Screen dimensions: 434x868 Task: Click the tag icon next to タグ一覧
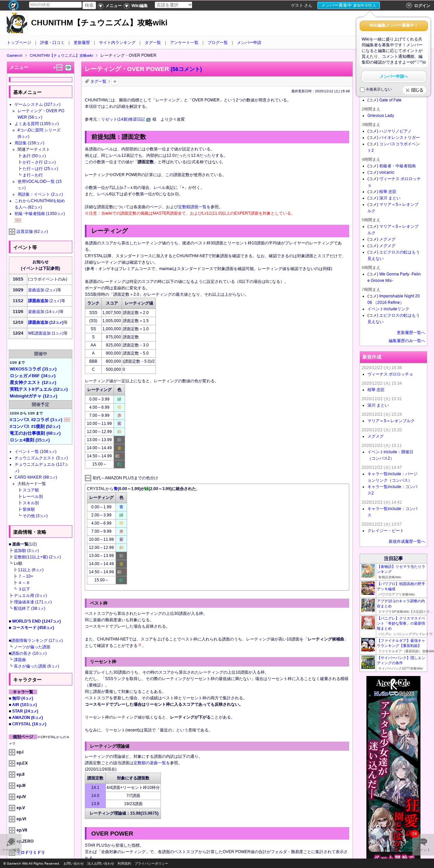pyautogui.click(x=87, y=81)
